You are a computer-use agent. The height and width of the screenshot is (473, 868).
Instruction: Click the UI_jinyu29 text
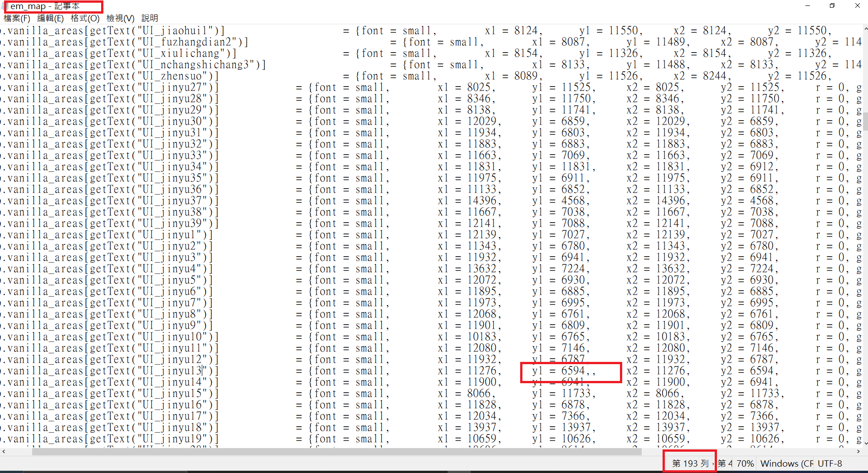click(x=172, y=110)
